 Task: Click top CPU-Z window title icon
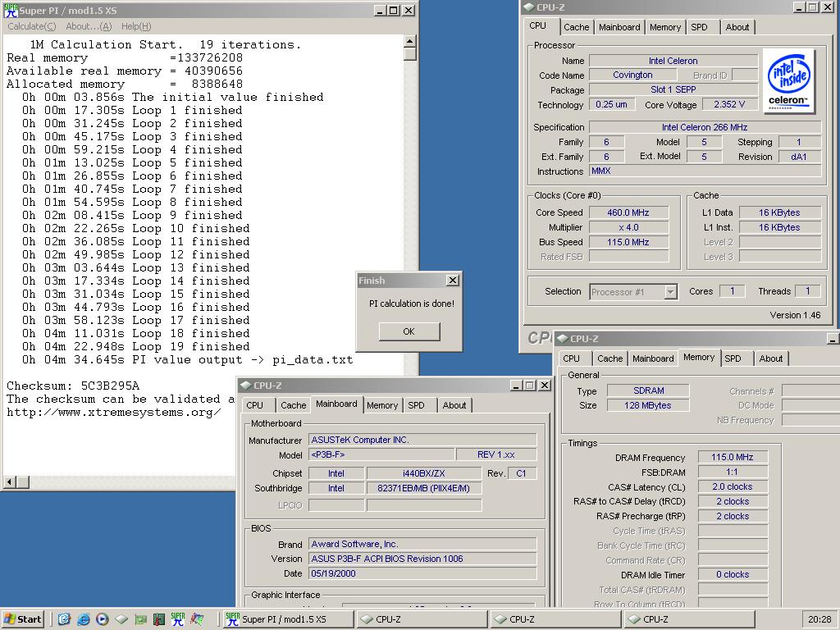(529, 7)
